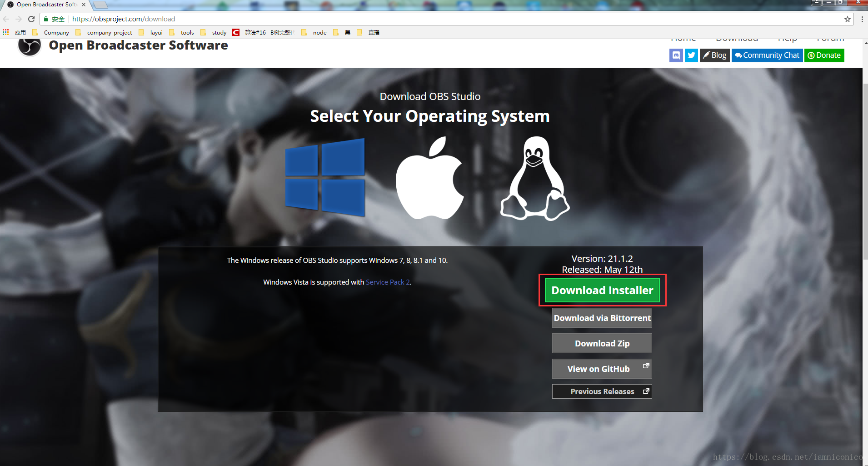Screen dimensions: 868x466
Task: Go back in browser history
Action: point(6,19)
